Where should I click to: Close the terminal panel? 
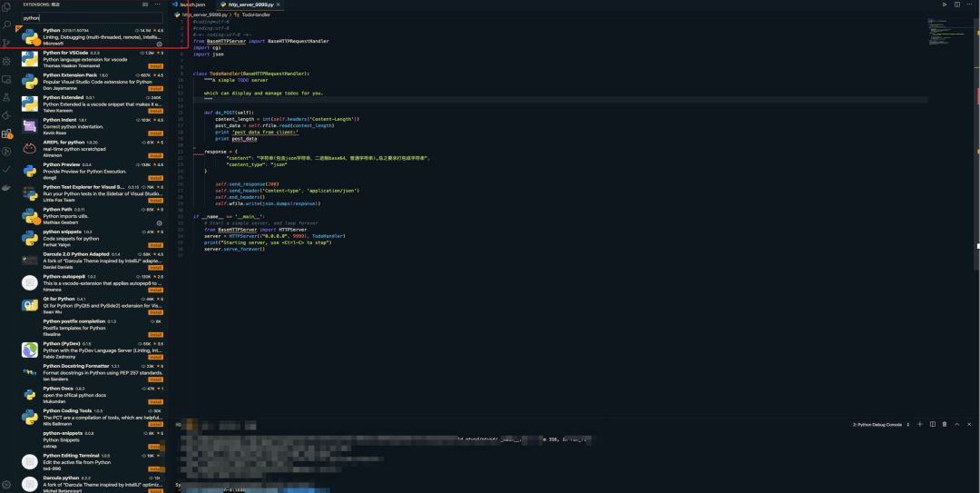[969, 424]
